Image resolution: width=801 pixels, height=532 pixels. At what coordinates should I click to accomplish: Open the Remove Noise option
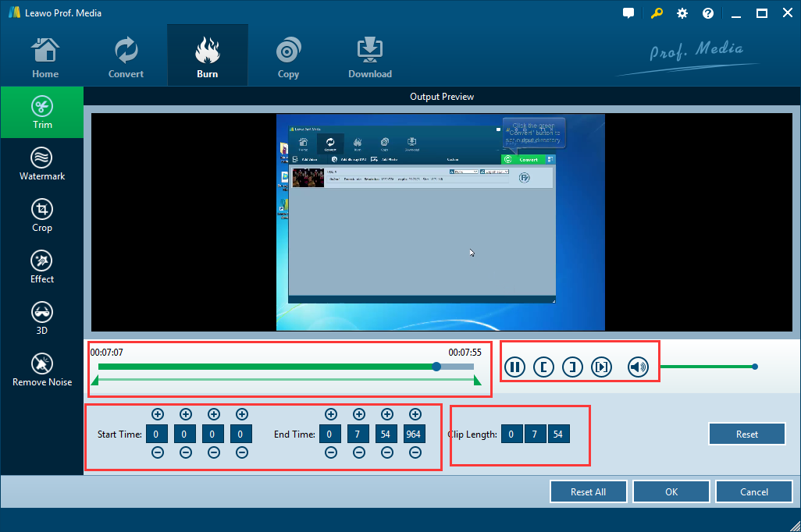point(42,371)
